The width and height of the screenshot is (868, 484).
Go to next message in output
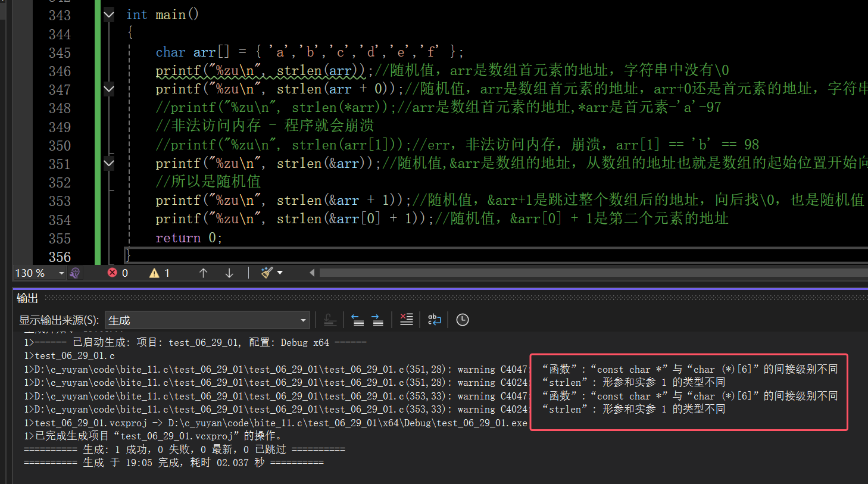377,320
